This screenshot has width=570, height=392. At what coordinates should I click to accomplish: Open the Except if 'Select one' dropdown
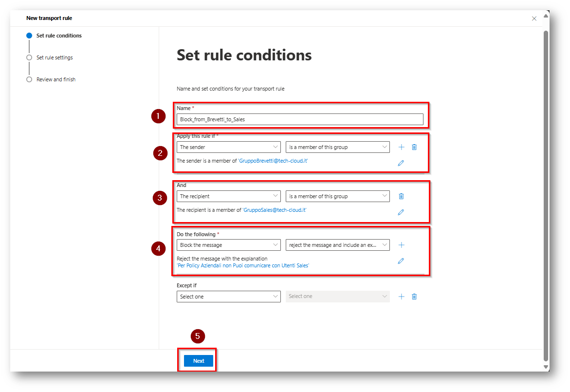pos(228,297)
